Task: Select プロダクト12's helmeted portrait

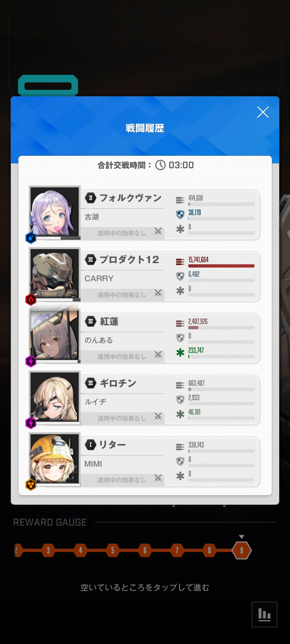Action: tap(55, 274)
